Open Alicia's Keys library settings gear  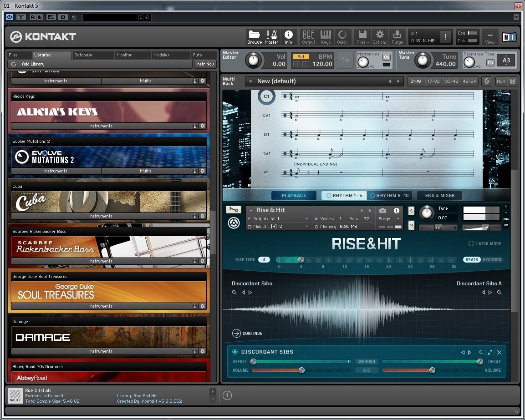[203, 126]
